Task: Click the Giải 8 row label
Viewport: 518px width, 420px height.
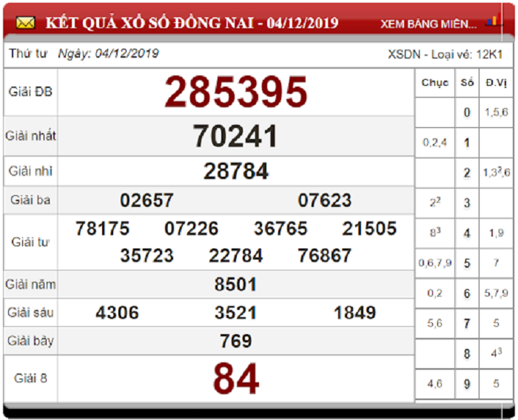Action: point(30,379)
